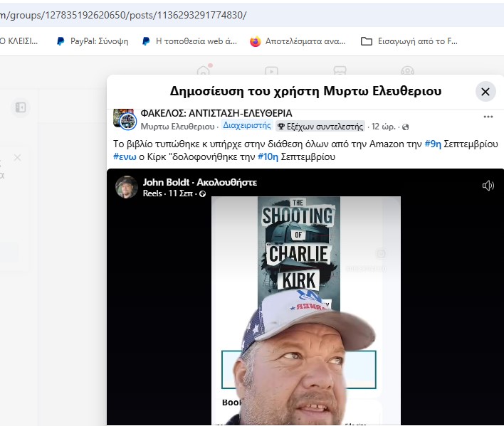The height and width of the screenshot is (426, 504).
Task: Open the Facebook Video tab icon
Action: pyautogui.click(x=272, y=70)
